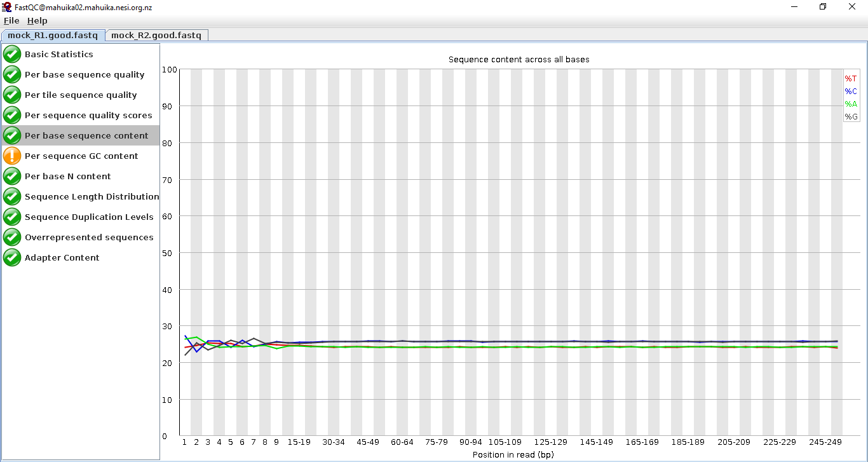
Task: Click the green check icon beside Per base N content
Action: 12,176
